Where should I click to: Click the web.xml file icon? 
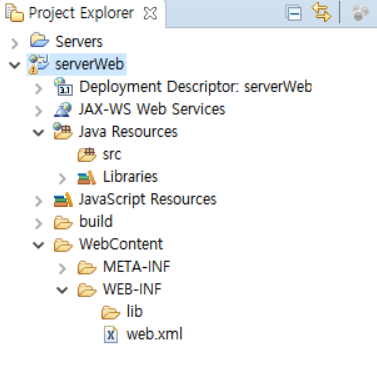(x=111, y=334)
